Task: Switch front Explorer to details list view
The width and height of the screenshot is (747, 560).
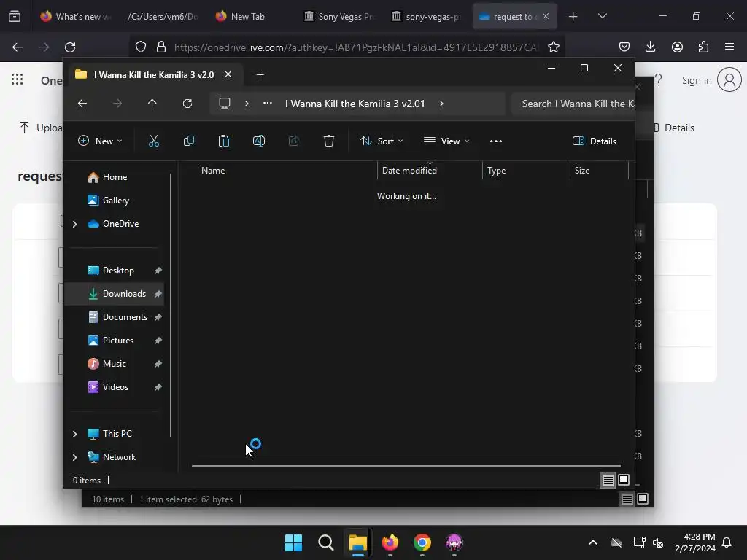Action: pos(608,481)
